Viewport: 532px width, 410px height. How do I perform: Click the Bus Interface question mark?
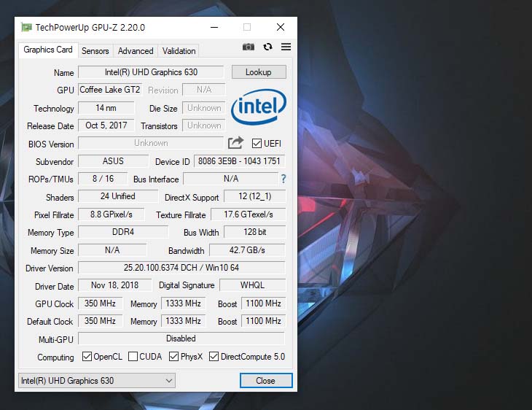click(283, 179)
